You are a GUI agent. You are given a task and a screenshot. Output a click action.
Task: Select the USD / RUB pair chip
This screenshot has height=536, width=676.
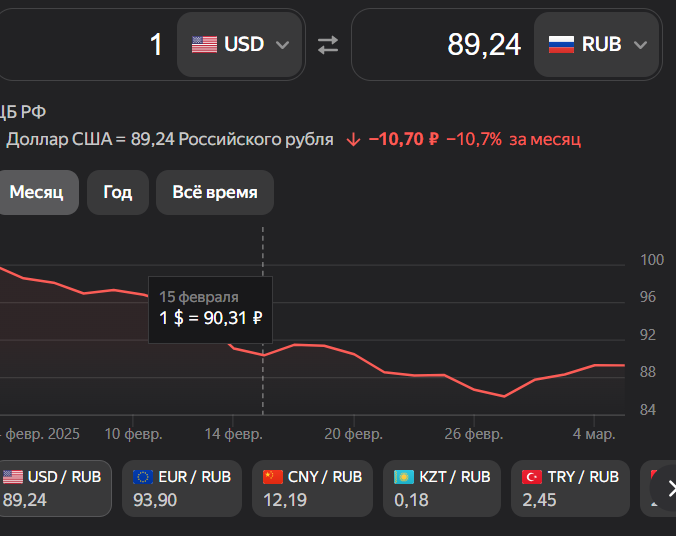click(x=52, y=488)
